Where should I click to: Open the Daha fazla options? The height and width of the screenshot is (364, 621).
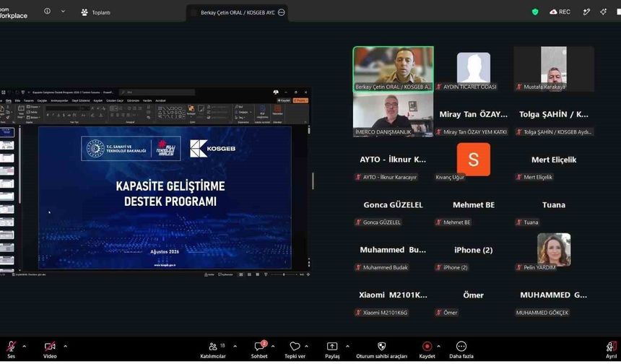click(461, 350)
